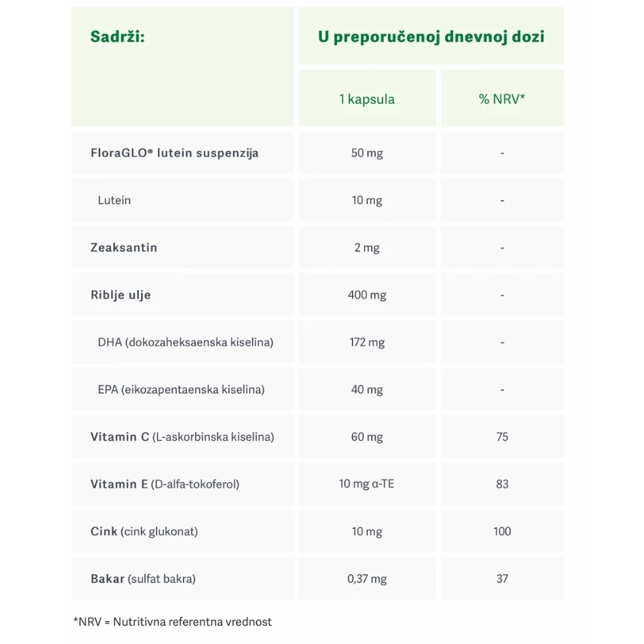This screenshot has height=644, width=644.
Task: Select the Vitamin C NRV value 75
Action: click(x=502, y=436)
